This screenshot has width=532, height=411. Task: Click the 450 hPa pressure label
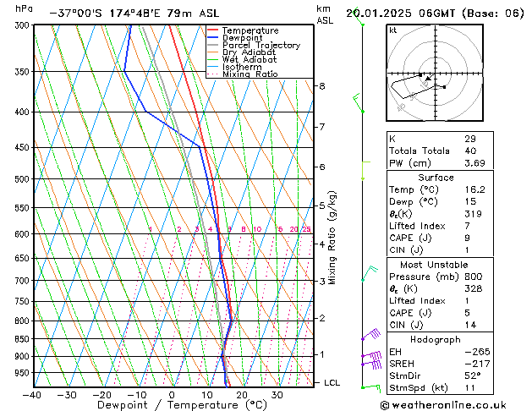point(24,147)
